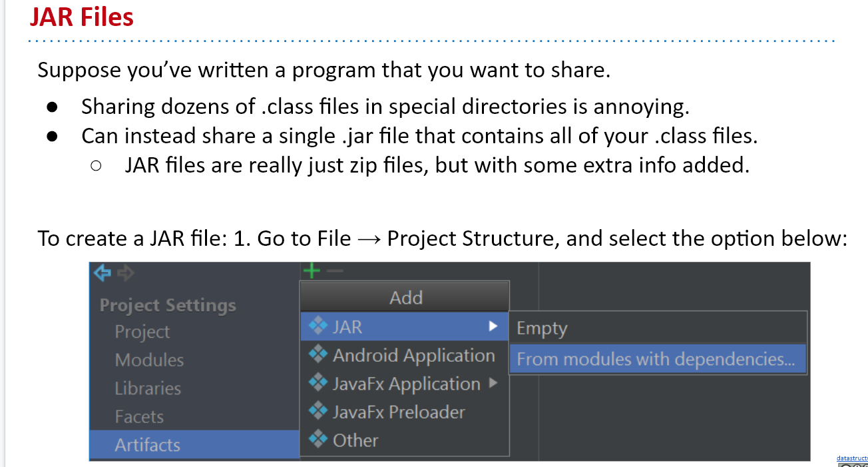The image size is (868, 467).
Task: Open the Modules settings item
Action: pos(149,360)
